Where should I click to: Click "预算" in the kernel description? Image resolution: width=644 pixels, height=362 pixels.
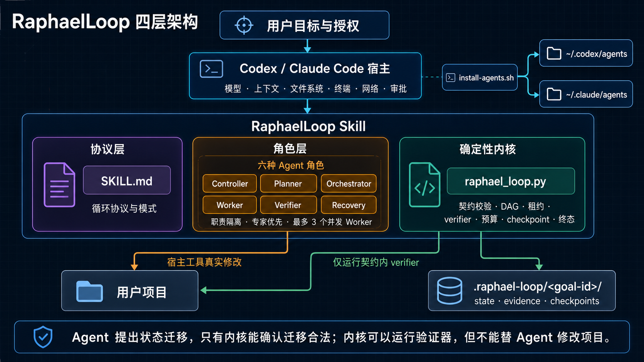tap(490, 219)
